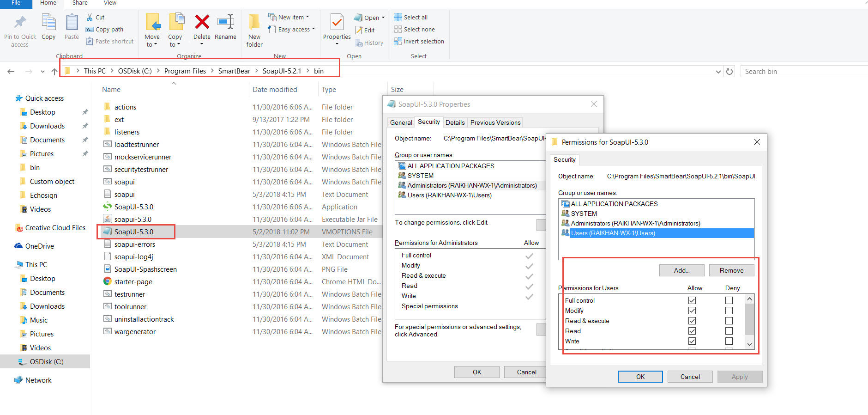The height and width of the screenshot is (415, 868).
Task: Click the Up one level arrow
Action: pos(54,72)
